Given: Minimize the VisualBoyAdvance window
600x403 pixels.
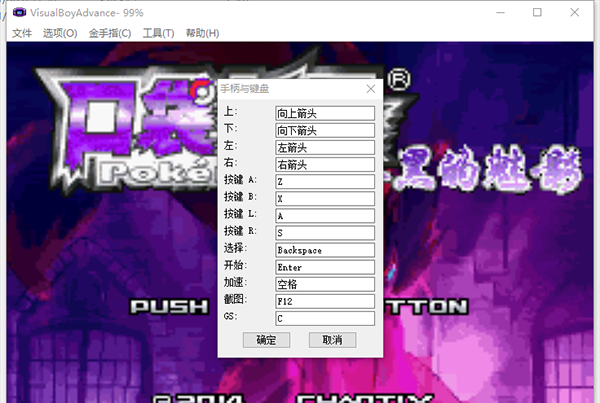Looking at the screenshot, I should point(501,13).
